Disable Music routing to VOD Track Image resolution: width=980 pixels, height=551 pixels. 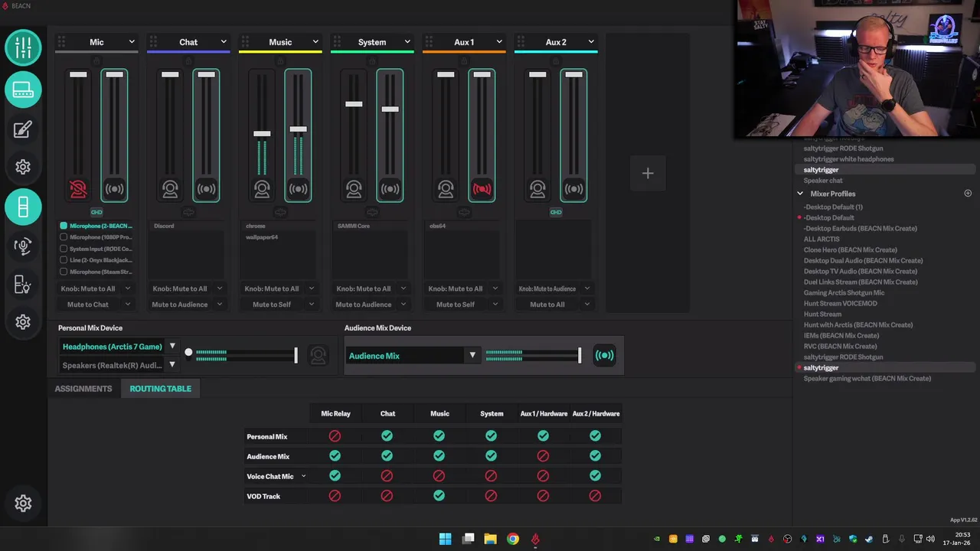tap(439, 495)
